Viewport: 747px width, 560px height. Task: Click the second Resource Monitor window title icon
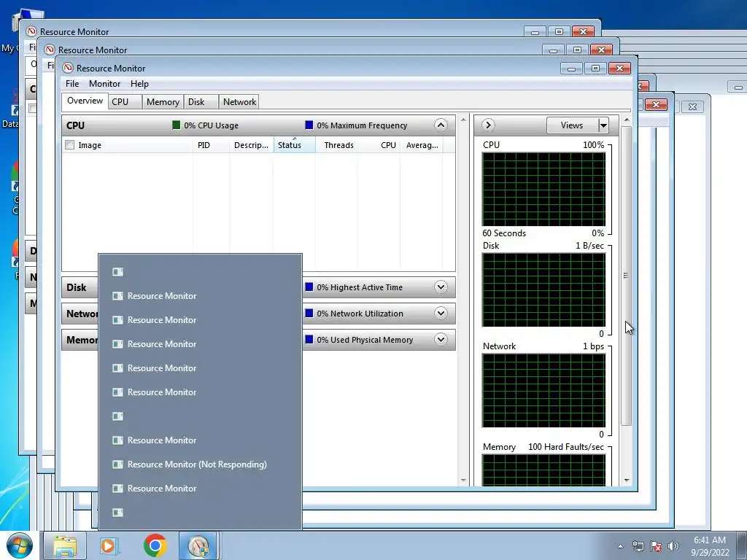[50, 50]
